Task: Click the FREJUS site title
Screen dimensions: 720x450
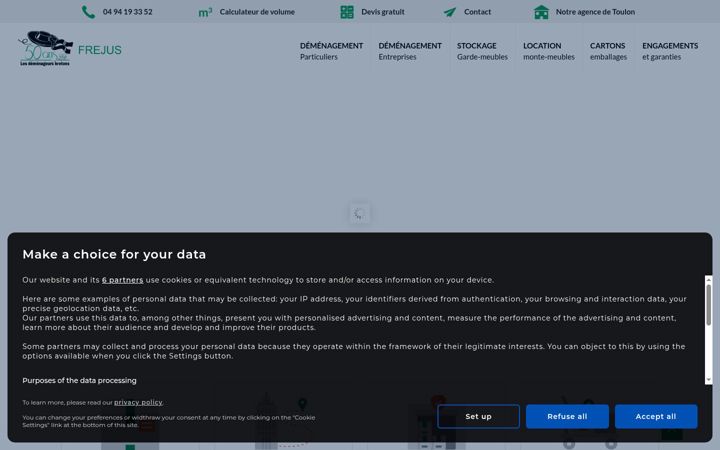Action: (100, 50)
